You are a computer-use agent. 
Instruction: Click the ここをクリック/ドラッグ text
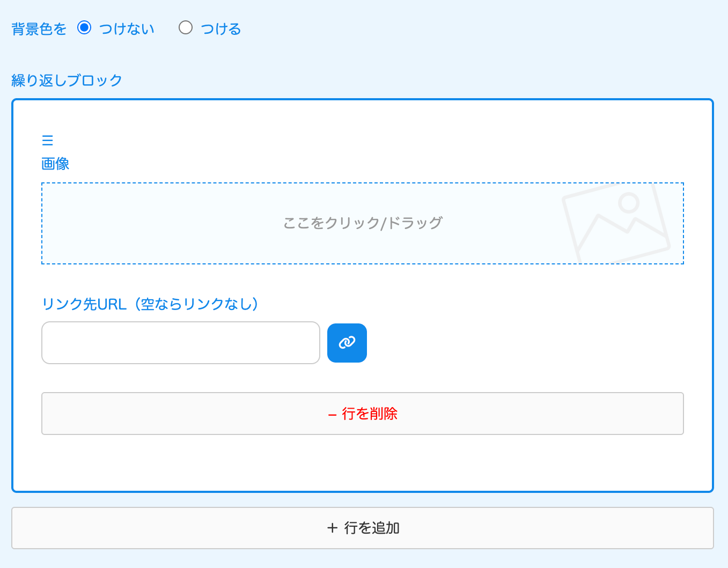pos(363,223)
